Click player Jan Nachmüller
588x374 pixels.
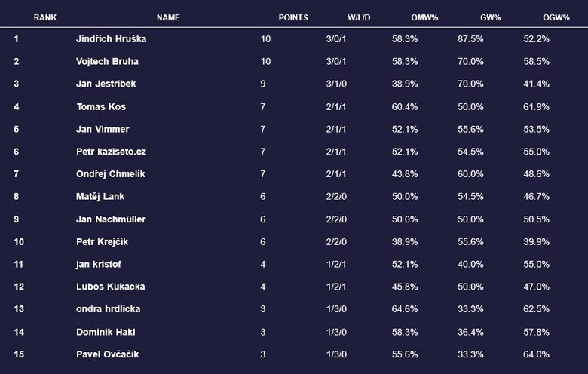point(111,219)
